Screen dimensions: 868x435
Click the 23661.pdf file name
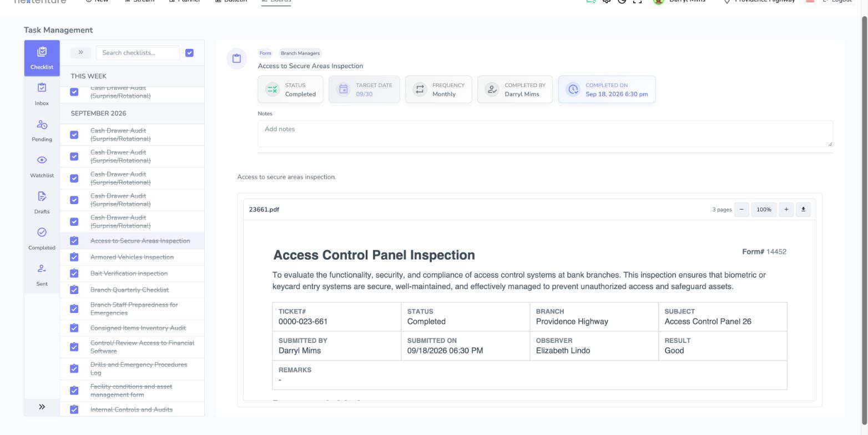point(264,210)
